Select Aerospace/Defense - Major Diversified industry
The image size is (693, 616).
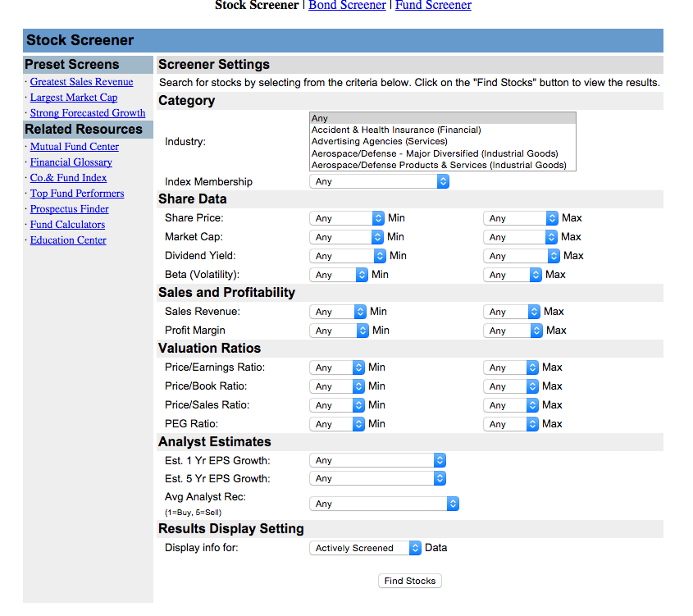442,153
